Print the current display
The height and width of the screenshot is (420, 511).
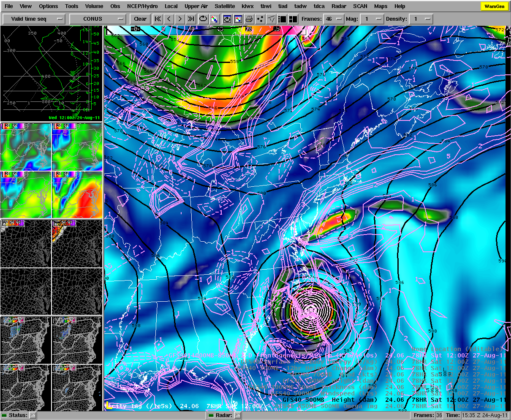coord(249,19)
